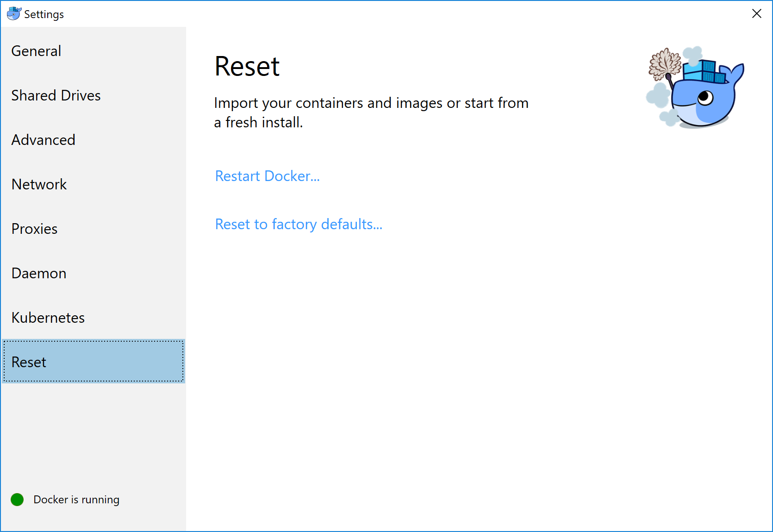Open the General settings section
The image size is (773, 532).
pyautogui.click(x=36, y=51)
